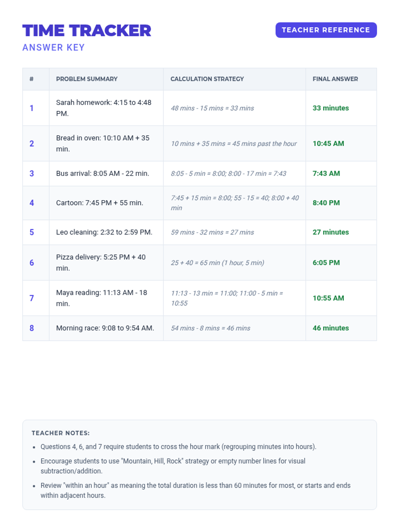Viewport: 399px width, 532px height.
Task: Click the Pizza delivery 6:05 PM answer
Action: [326, 263]
